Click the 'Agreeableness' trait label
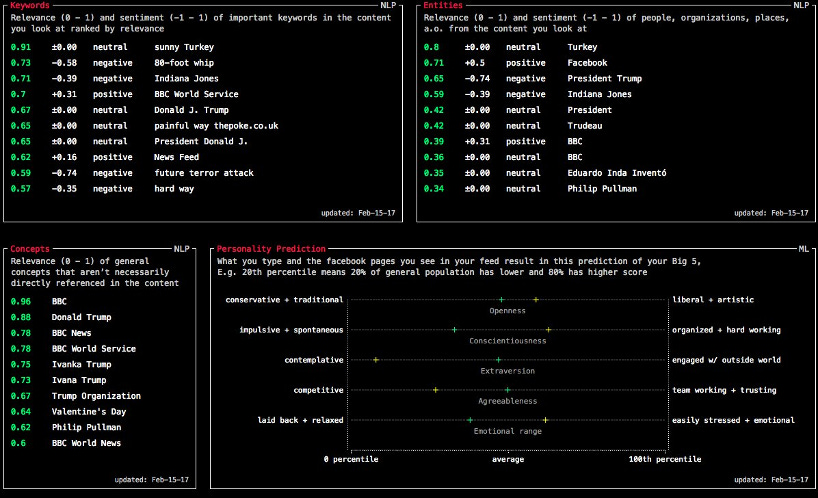The height and width of the screenshot is (498, 818). click(508, 401)
